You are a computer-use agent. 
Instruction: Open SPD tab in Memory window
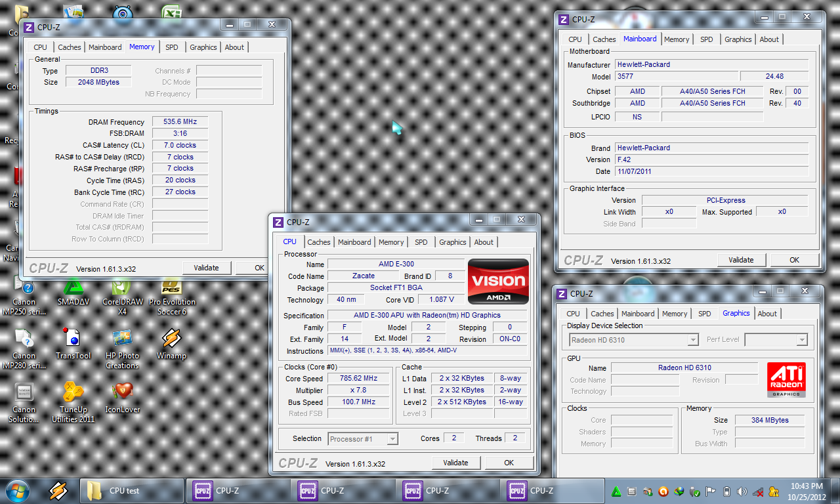coord(172,47)
